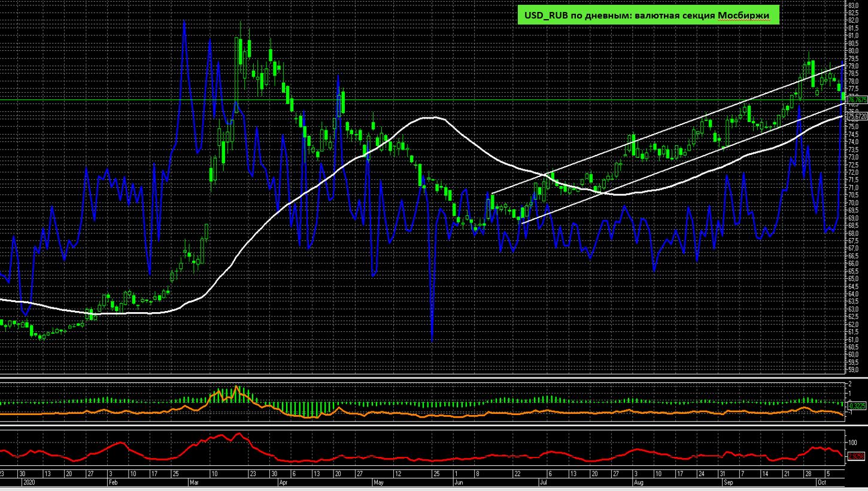Click the Mar month label on time axis
Image resolution: width=868 pixels, height=491 pixels.
coord(193,481)
